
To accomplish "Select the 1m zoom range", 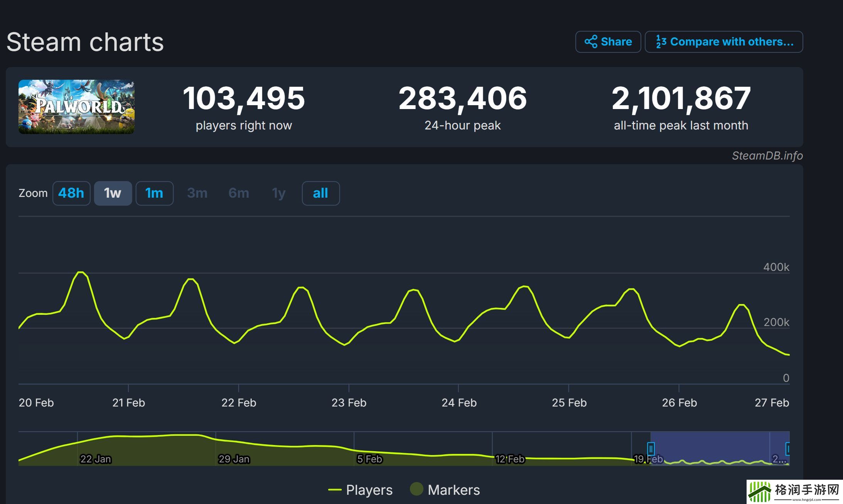I will point(154,193).
